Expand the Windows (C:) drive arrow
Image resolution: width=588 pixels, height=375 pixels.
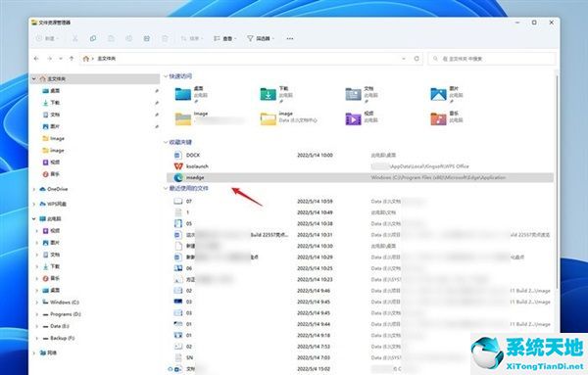point(37,302)
